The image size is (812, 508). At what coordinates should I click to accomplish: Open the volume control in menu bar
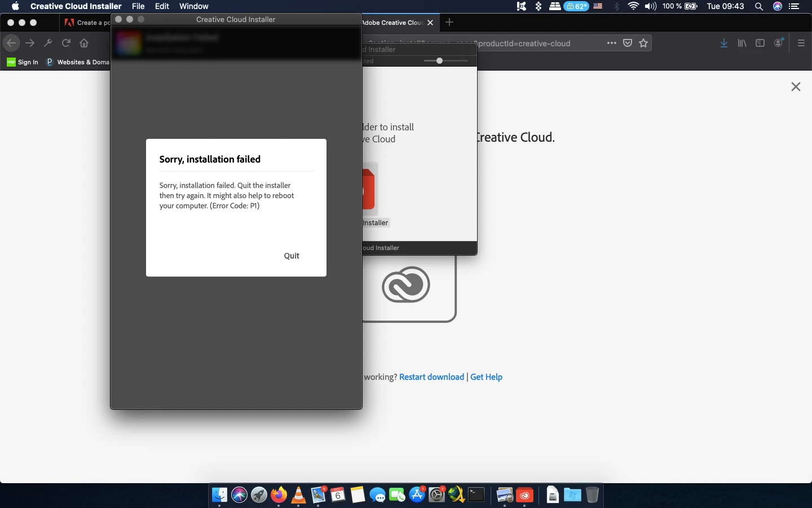pos(651,6)
